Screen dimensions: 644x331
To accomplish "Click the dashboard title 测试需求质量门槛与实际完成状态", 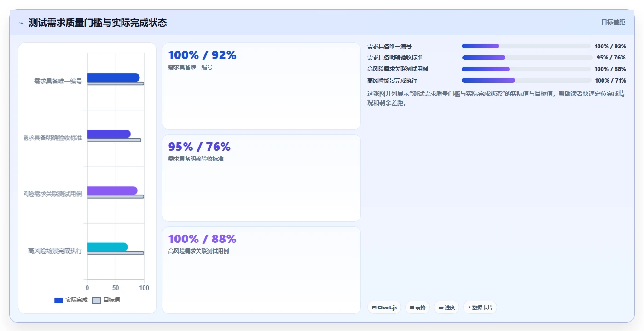I will coord(98,23).
